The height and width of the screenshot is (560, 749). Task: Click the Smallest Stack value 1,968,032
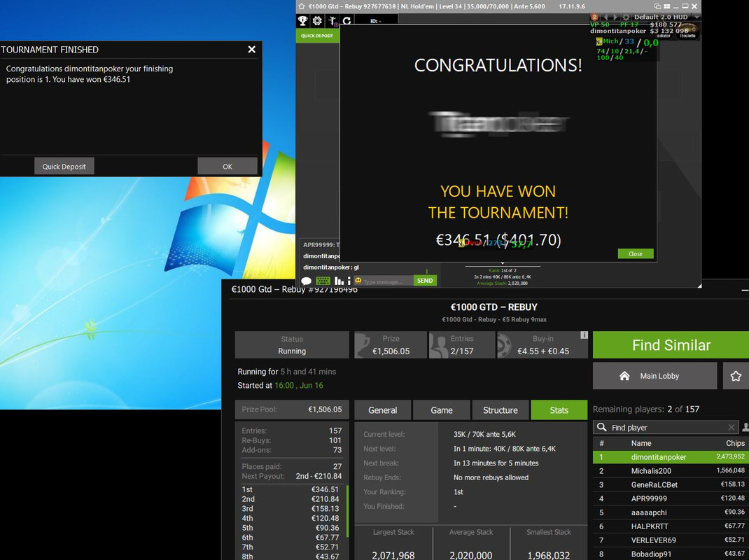coord(548,555)
